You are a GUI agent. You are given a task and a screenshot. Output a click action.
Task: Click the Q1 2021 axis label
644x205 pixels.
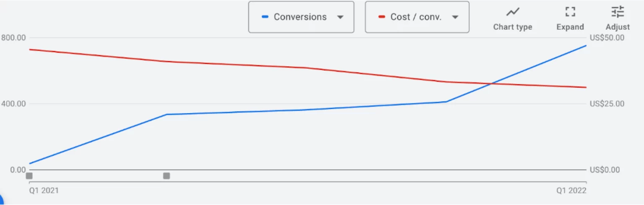coord(44,191)
